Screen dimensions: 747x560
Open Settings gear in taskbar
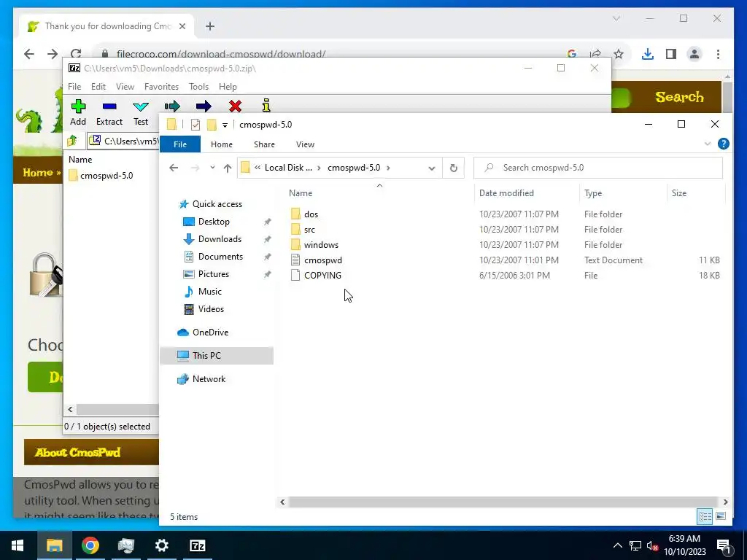[161, 545]
